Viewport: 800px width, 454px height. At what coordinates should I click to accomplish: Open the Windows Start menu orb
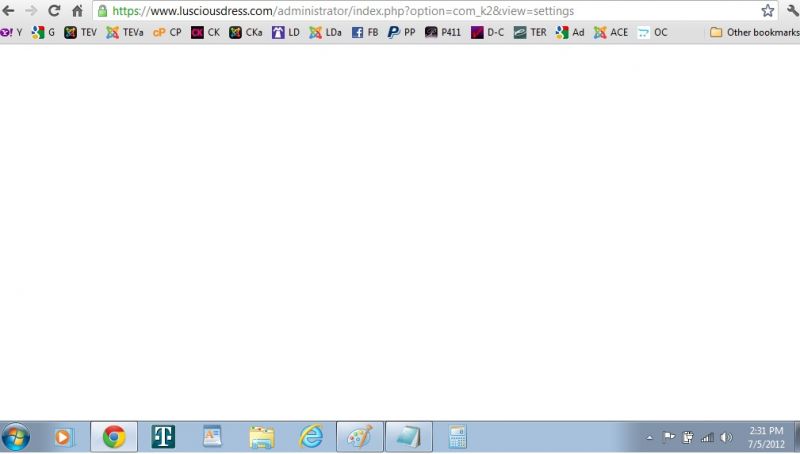(x=16, y=437)
